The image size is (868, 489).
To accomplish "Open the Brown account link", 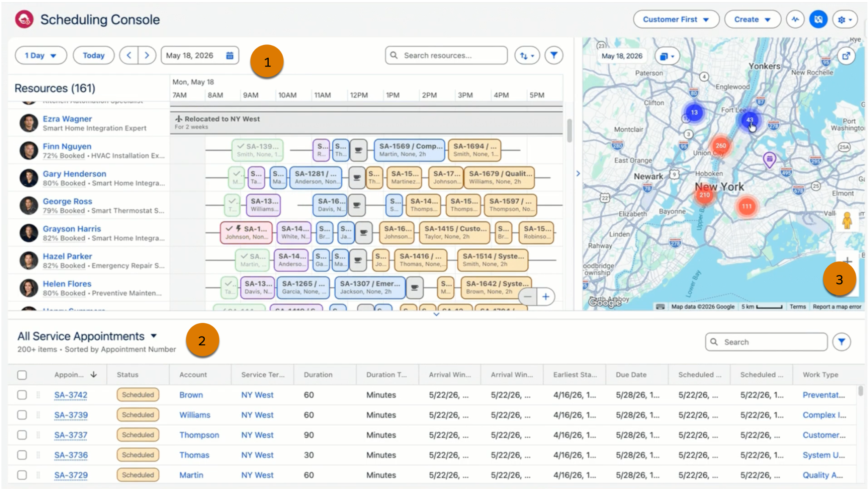I will pos(191,395).
